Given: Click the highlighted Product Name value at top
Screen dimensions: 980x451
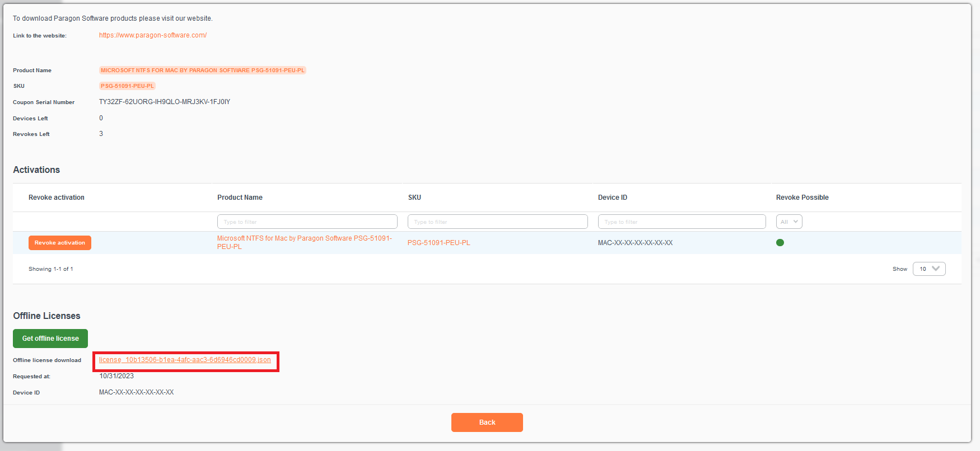Looking at the screenshot, I should click(202, 71).
